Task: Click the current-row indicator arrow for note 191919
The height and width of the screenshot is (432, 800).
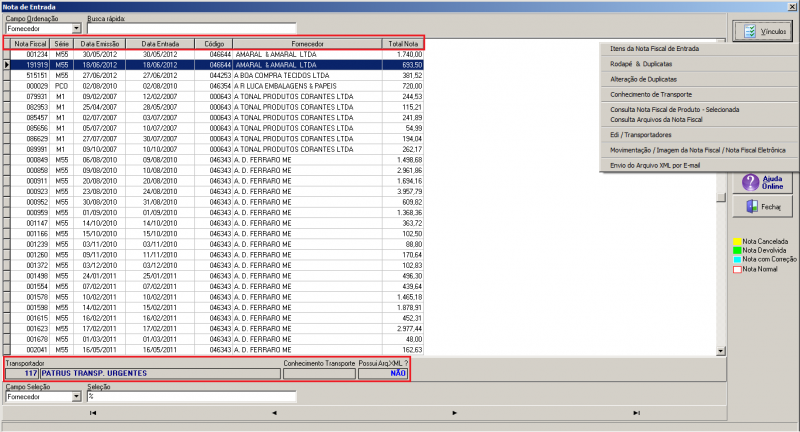Action: 7,65
